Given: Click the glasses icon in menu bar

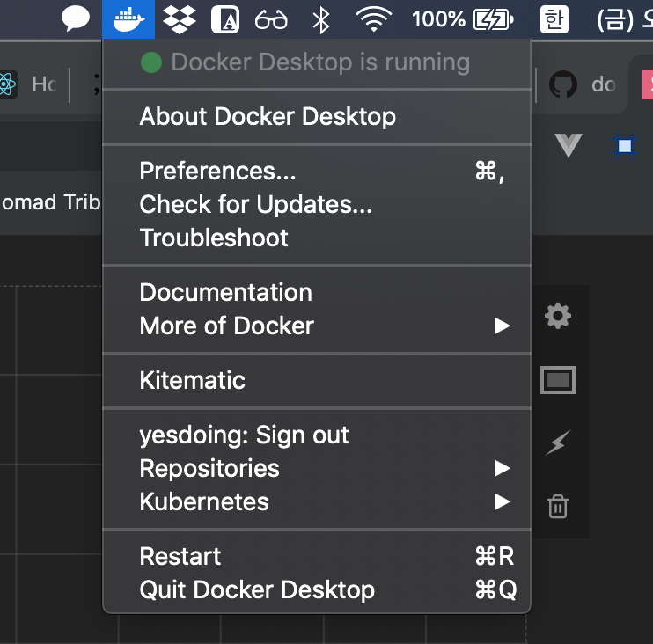Looking at the screenshot, I should 271,18.
